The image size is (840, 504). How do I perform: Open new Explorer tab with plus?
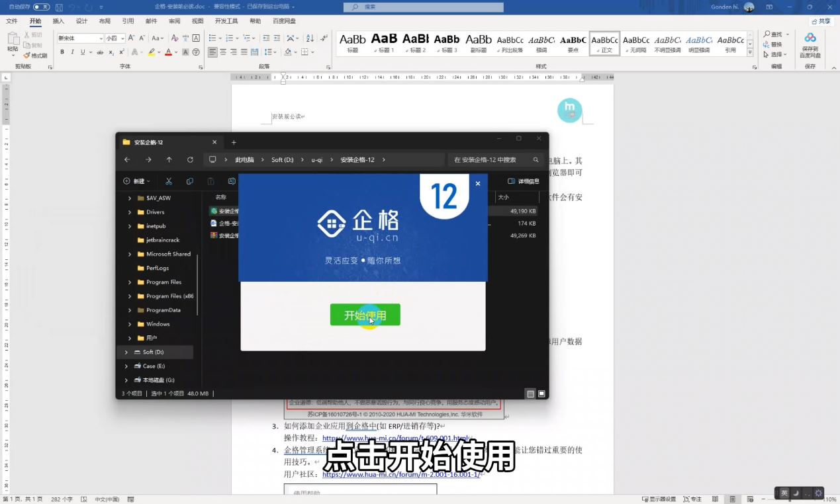pyautogui.click(x=234, y=142)
